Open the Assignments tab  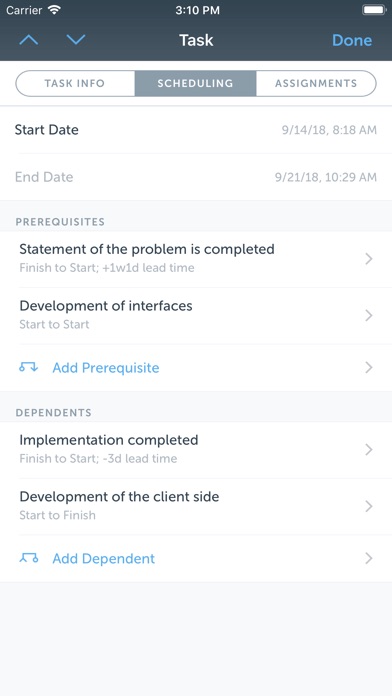point(316,83)
